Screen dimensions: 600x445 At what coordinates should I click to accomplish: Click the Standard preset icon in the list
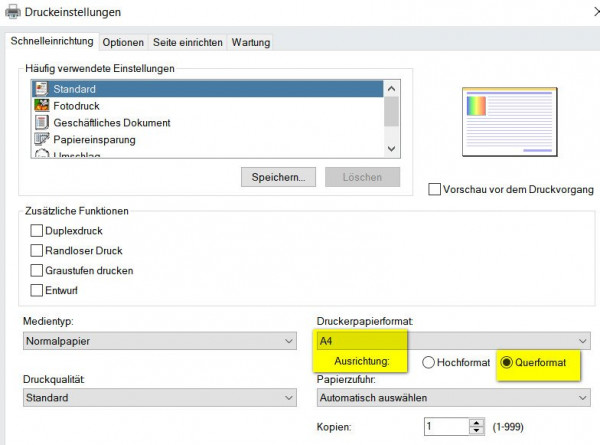[41, 89]
